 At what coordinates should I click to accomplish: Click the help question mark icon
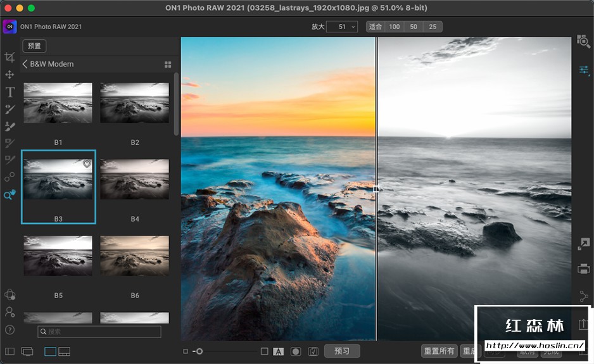[x=9, y=330]
